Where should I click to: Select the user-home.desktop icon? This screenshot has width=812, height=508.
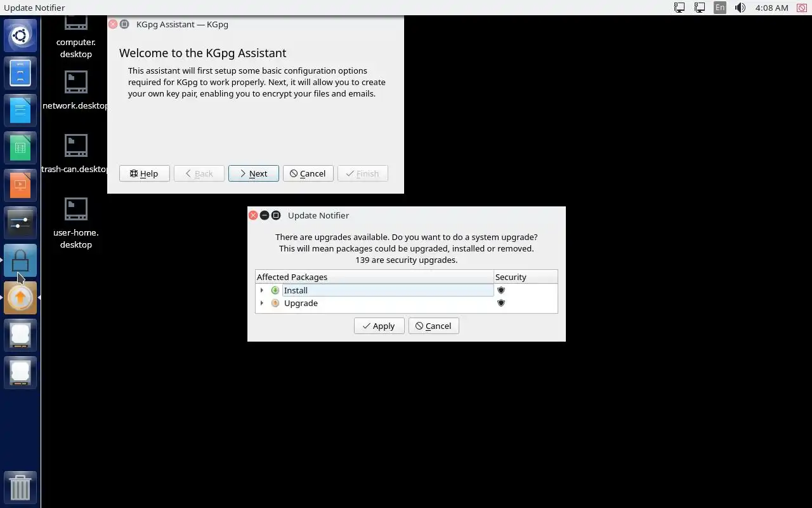75,222
